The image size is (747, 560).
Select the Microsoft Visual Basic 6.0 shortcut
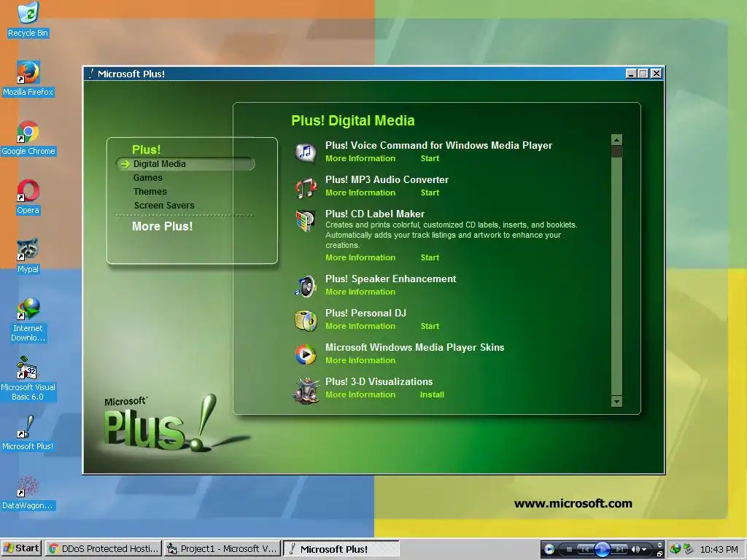(28, 379)
